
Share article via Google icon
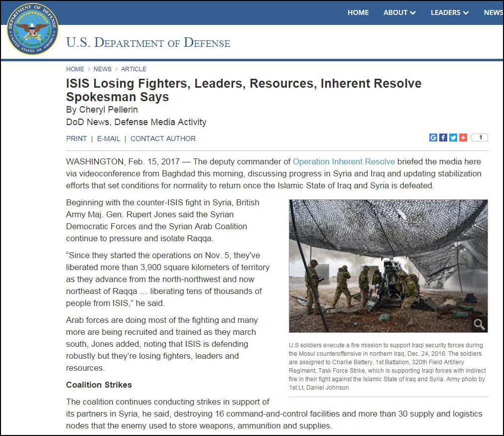pos(433,138)
